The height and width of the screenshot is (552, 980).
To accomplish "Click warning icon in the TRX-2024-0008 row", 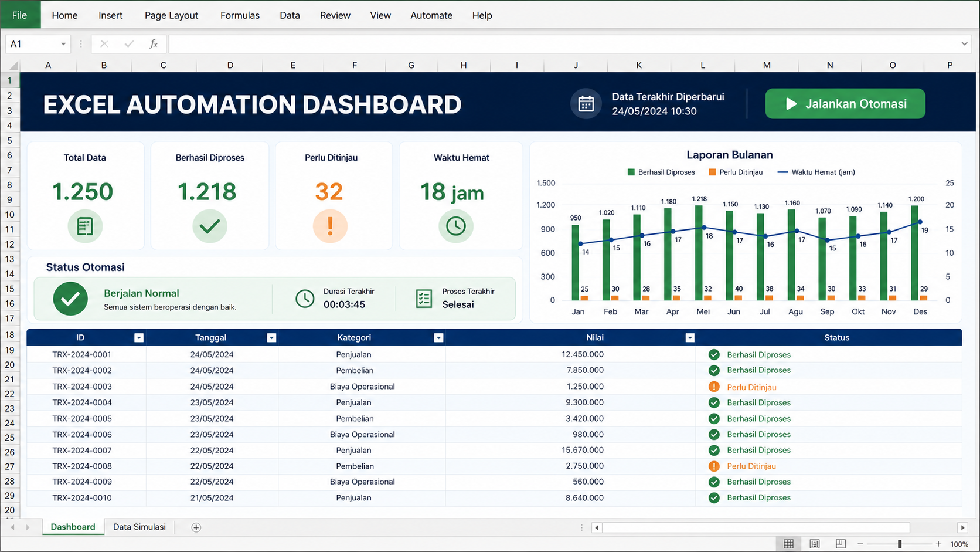I will 714,466.
